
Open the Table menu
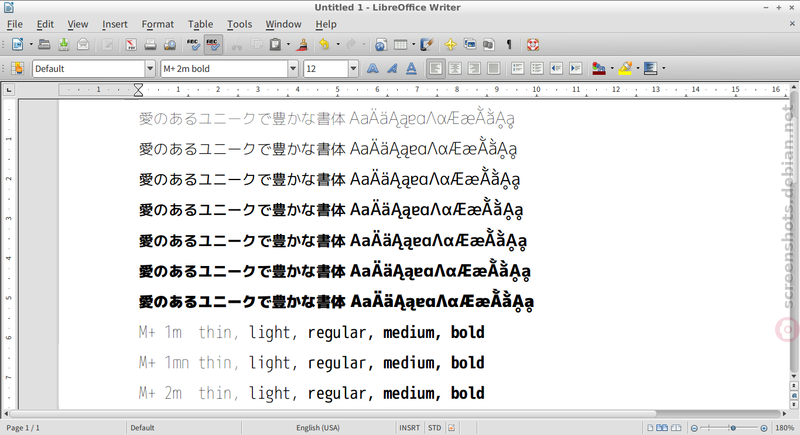coord(200,24)
